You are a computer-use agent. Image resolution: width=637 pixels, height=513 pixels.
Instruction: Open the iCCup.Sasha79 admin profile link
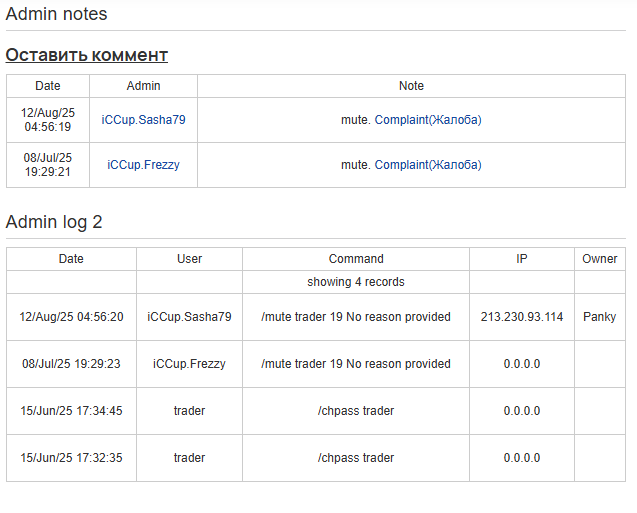point(143,120)
